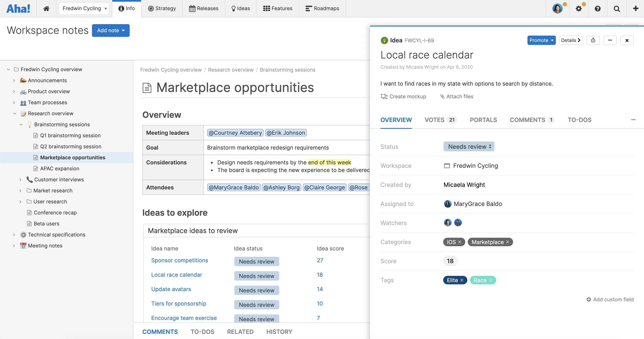Remove the Elite tag
The width and height of the screenshot is (644, 339).
coord(462,280)
